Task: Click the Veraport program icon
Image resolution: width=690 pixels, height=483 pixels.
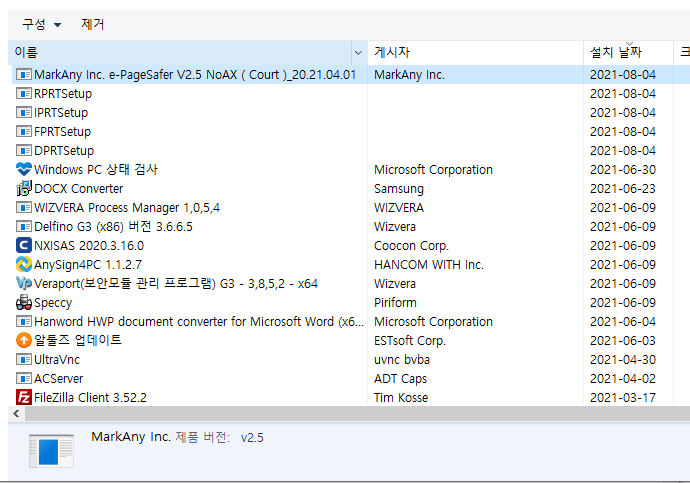Action: pyautogui.click(x=24, y=284)
